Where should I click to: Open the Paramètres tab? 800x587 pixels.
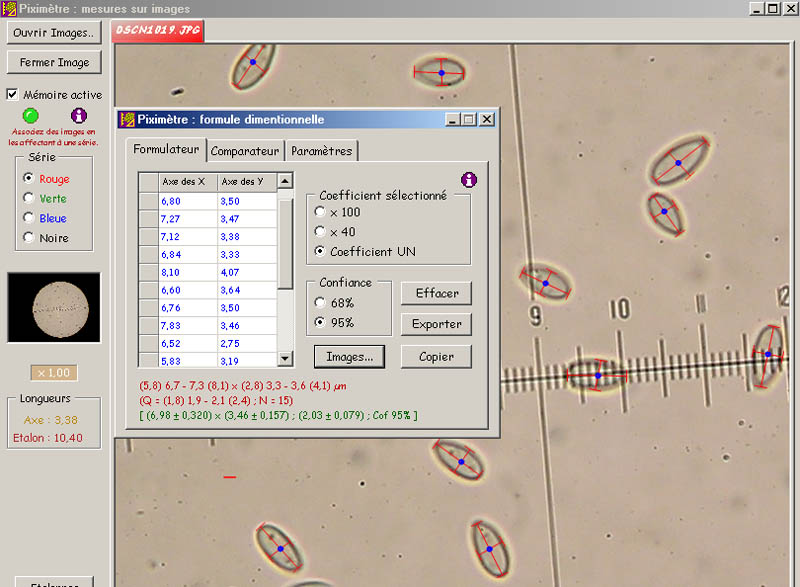322,151
